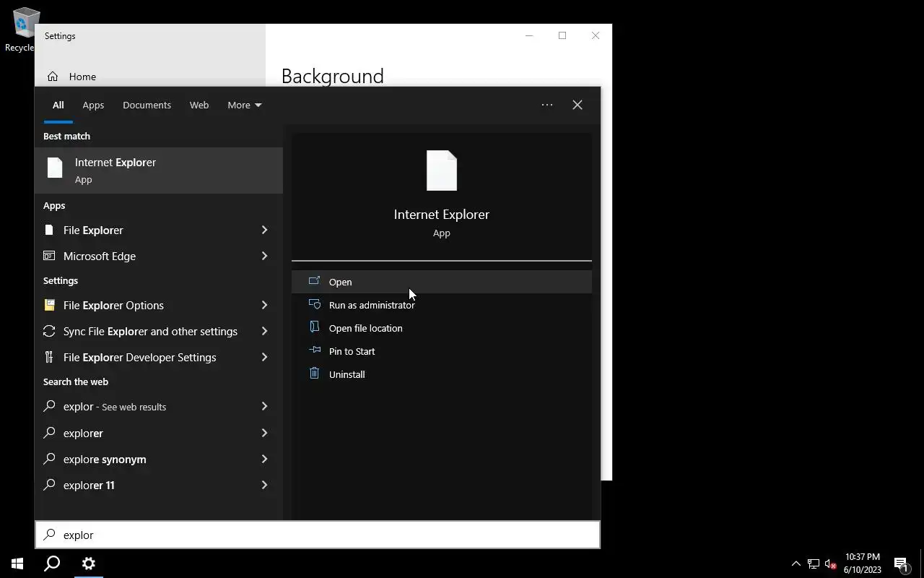Choose Run as administrator

pos(442,305)
